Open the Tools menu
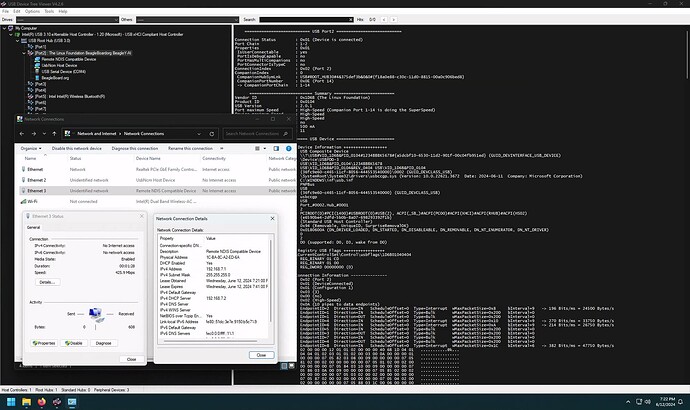Screen dimensions: 690x410 click(x=49, y=11)
